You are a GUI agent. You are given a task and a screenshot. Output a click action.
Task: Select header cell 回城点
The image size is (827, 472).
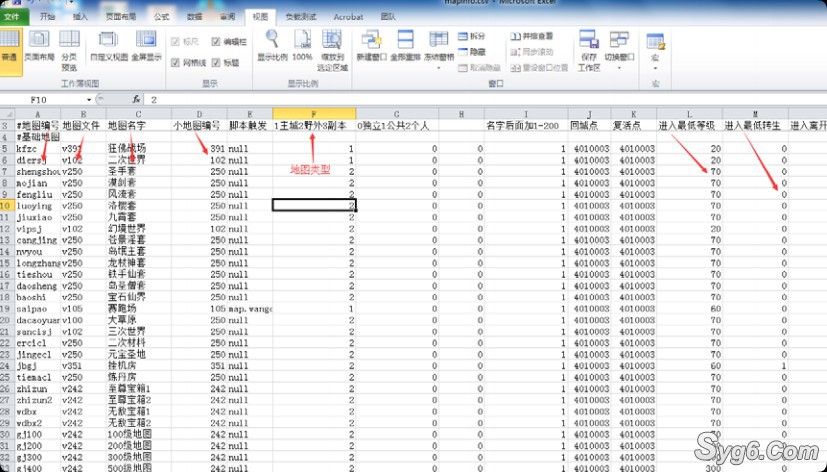[x=589, y=126]
